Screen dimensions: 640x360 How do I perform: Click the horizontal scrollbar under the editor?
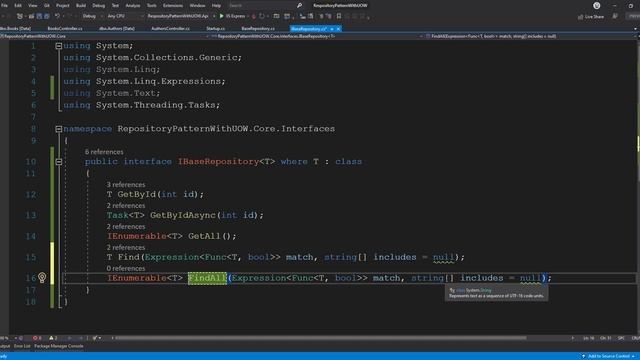pos(321,338)
